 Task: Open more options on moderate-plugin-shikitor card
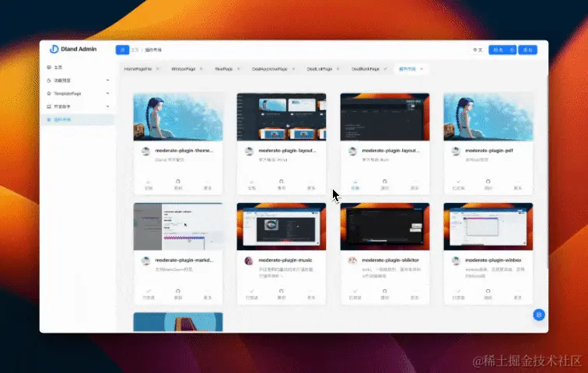tap(415, 294)
